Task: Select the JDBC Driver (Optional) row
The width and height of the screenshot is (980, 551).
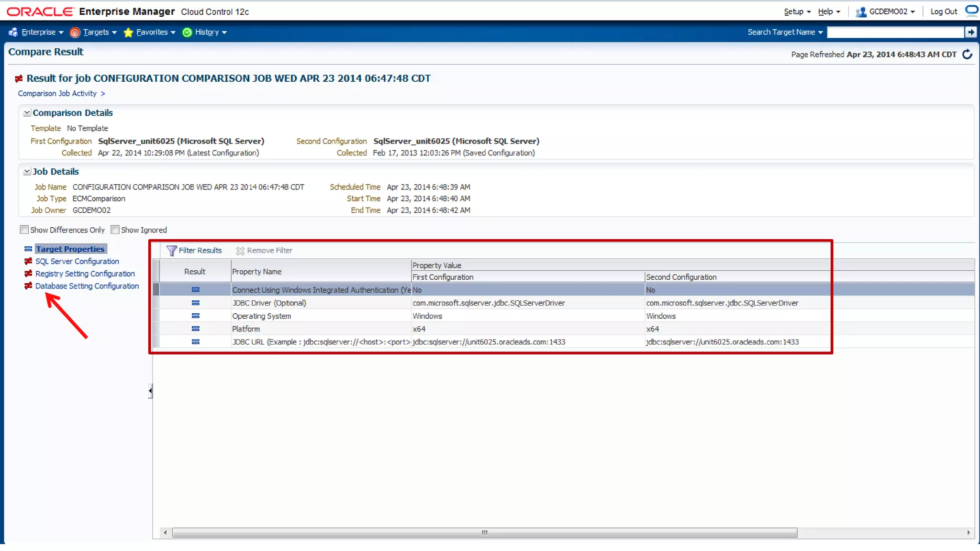Action: [x=564, y=303]
